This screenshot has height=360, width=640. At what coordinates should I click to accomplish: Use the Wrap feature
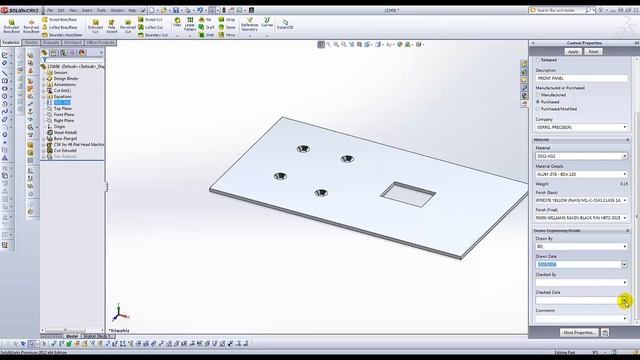tap(227, 20)
